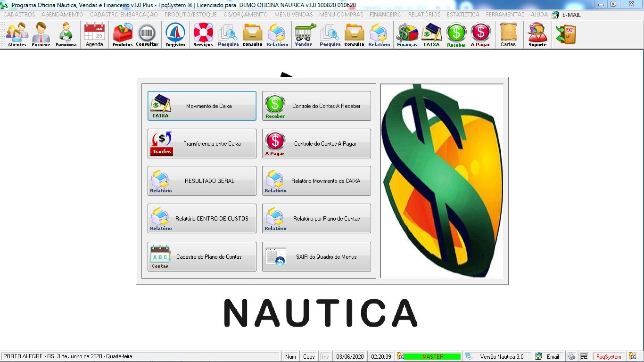Image resolution: width=644 pixels, height=362 pixels.
Task: Open the FINANCEIRO menu
Action: 386,15
